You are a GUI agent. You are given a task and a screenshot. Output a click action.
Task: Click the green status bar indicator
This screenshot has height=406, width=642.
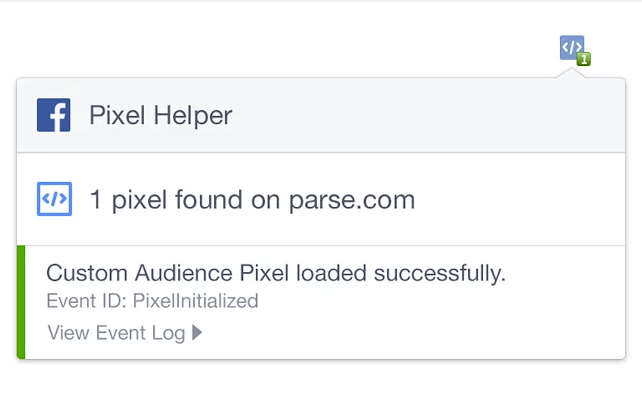tap(21, 302)
